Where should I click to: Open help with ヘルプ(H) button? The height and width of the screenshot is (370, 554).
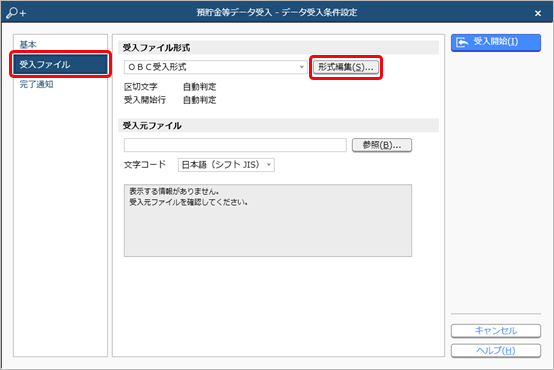tap(496, 351)
